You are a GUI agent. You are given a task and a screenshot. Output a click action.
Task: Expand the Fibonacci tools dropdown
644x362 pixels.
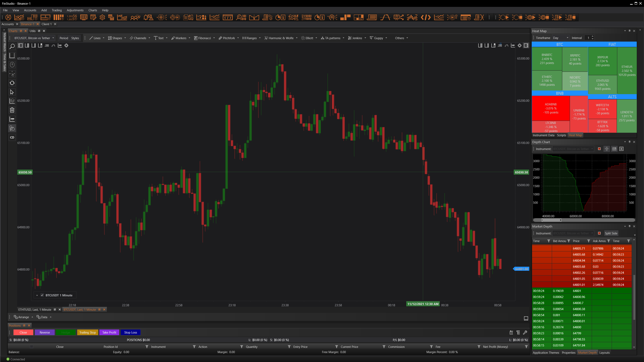tap(214, 38)
